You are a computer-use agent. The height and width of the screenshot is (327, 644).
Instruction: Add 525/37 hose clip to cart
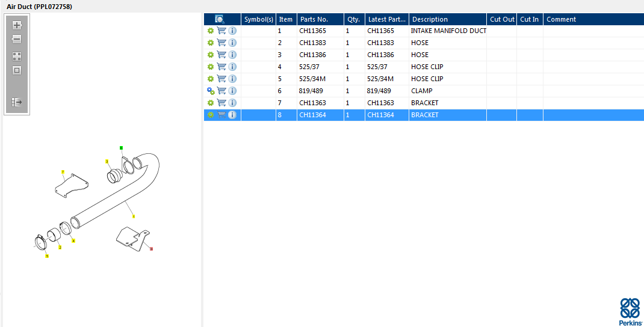[x=221, y=67]
